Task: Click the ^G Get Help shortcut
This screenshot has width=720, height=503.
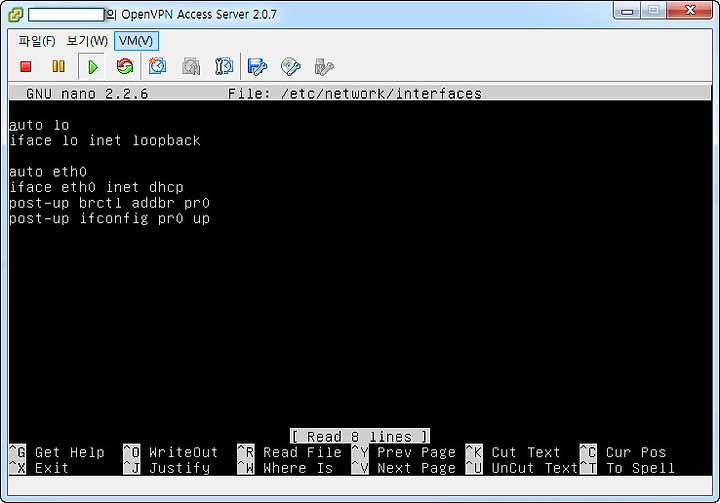Action: [x=57, y=452]
